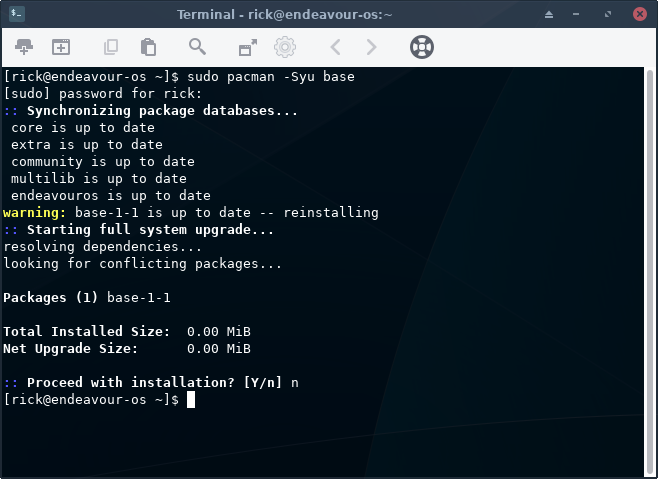The width and height of the screenshot is (658, 479).
Task: Click 'Net Upgrade Size:' line
Action: click(x=127, y=349)
